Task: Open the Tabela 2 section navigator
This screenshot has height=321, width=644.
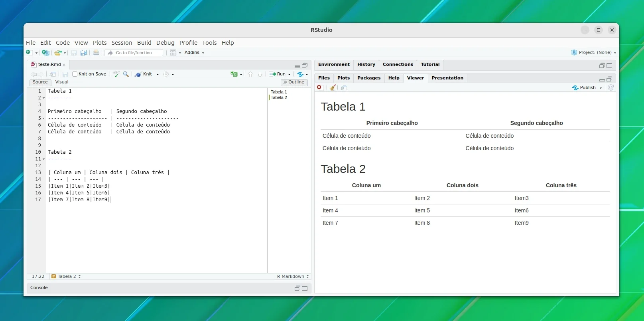Action: coord(66,276)
